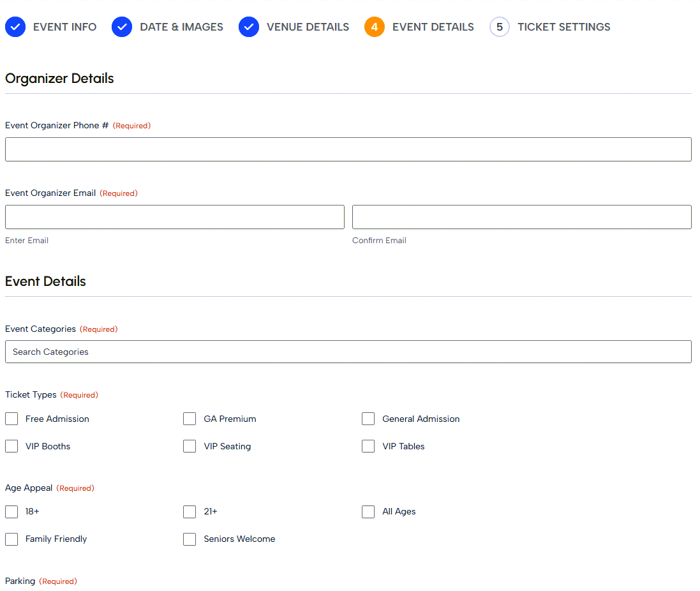The image size is (700, 591).
Task: Check the Free Admission ticket type
Action: (x=11, y=419)
